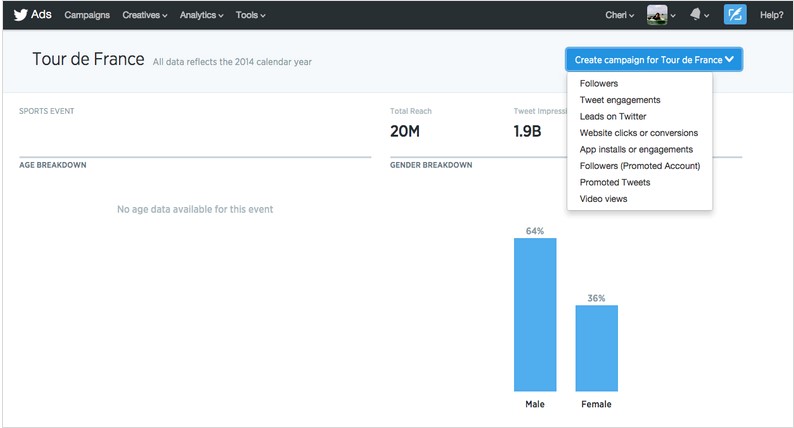
Task: Click the Male 64% bar
Action: coord(535,315)
